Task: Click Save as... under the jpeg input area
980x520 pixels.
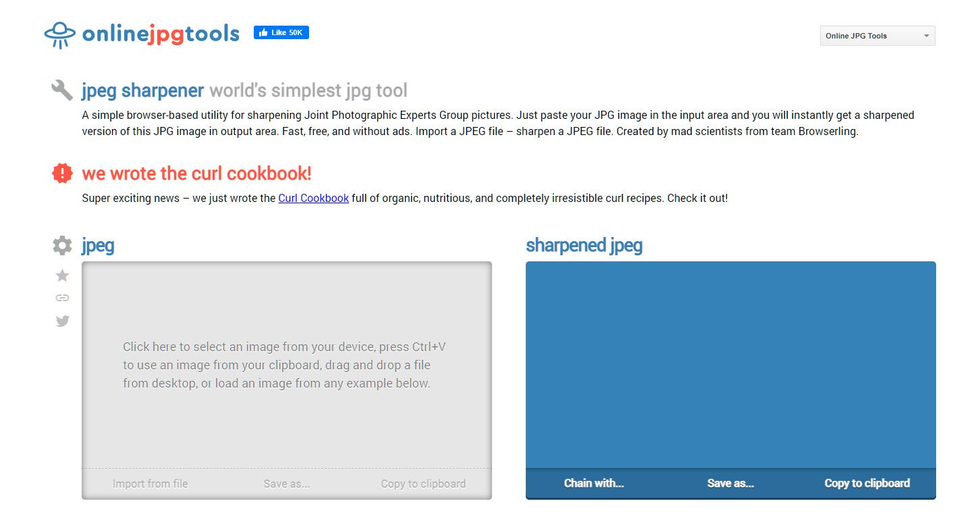Action: click(287, 484)
